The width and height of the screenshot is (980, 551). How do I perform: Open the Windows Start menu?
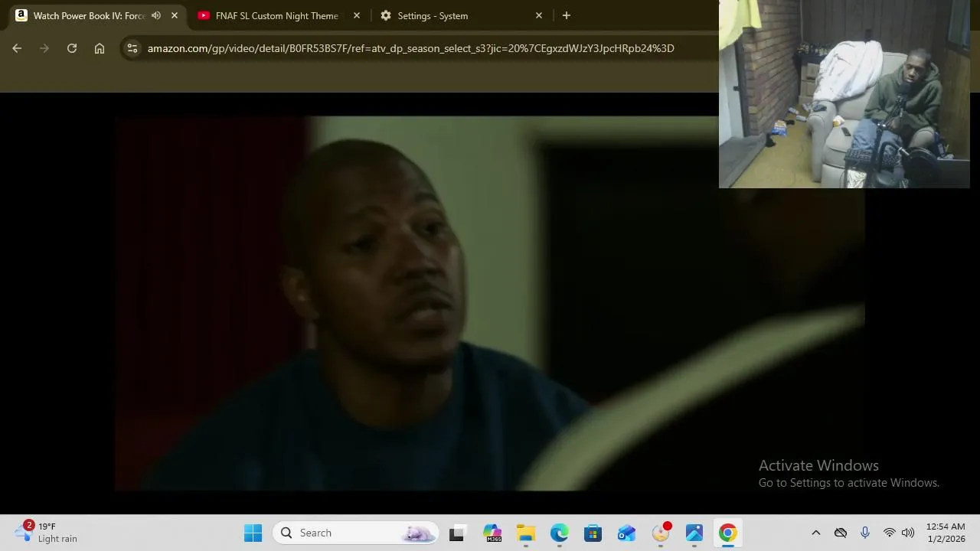pos(253,533)
